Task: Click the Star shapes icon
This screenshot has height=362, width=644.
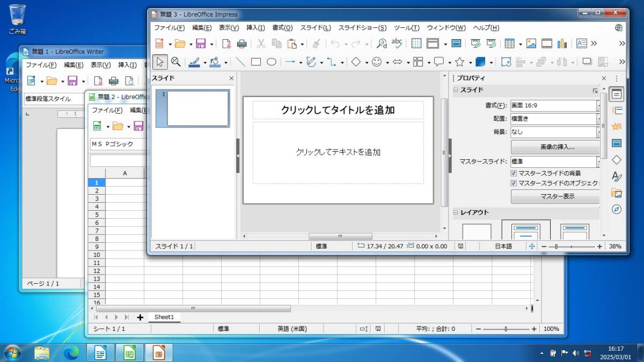Action: [459, 62]
